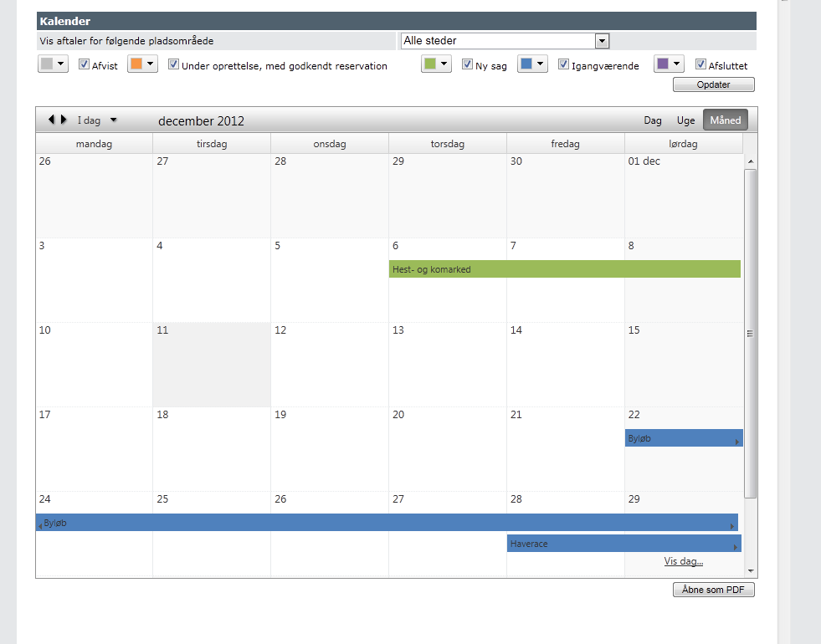Open orange color picker for Under oprettelse
The image size is (821, 644).
[142, 64]
